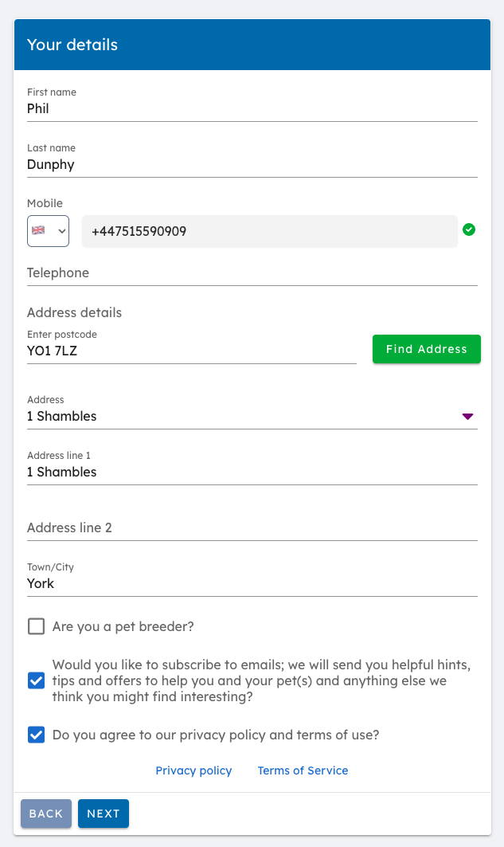
Task: Select the Address details section heading
Action: [74, 312]
